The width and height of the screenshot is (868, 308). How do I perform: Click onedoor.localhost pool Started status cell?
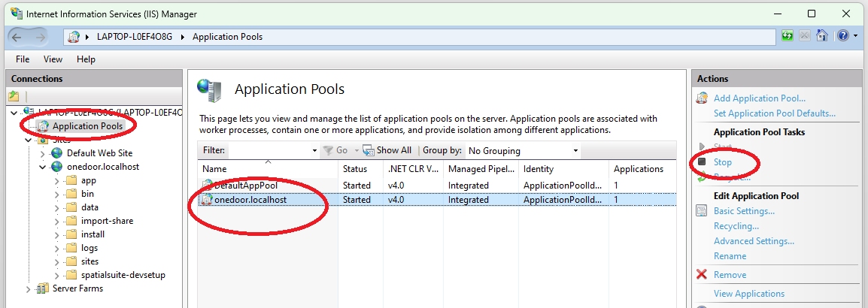click(x=357, y=200)
